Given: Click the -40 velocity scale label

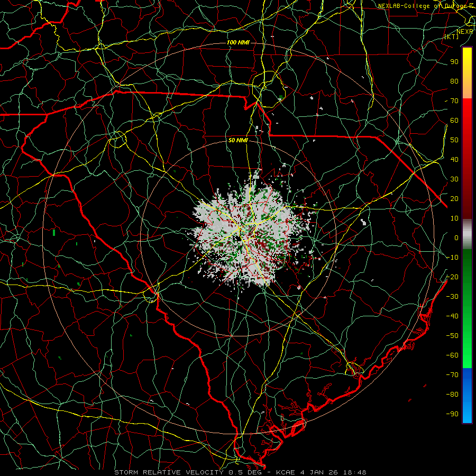Looking at the screenshot, I should (452, 316).
